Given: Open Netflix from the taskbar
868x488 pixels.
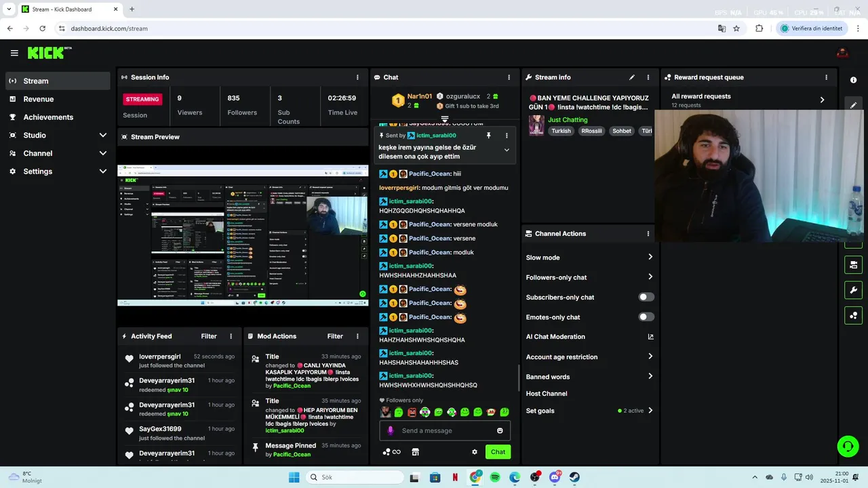Looking at the screenshot, I should [455, 477].
